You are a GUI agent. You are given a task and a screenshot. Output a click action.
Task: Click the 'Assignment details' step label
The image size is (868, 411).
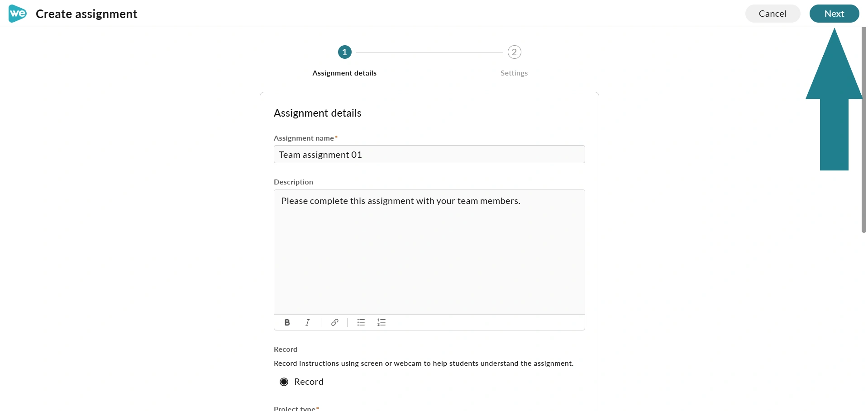coord(344,73)
